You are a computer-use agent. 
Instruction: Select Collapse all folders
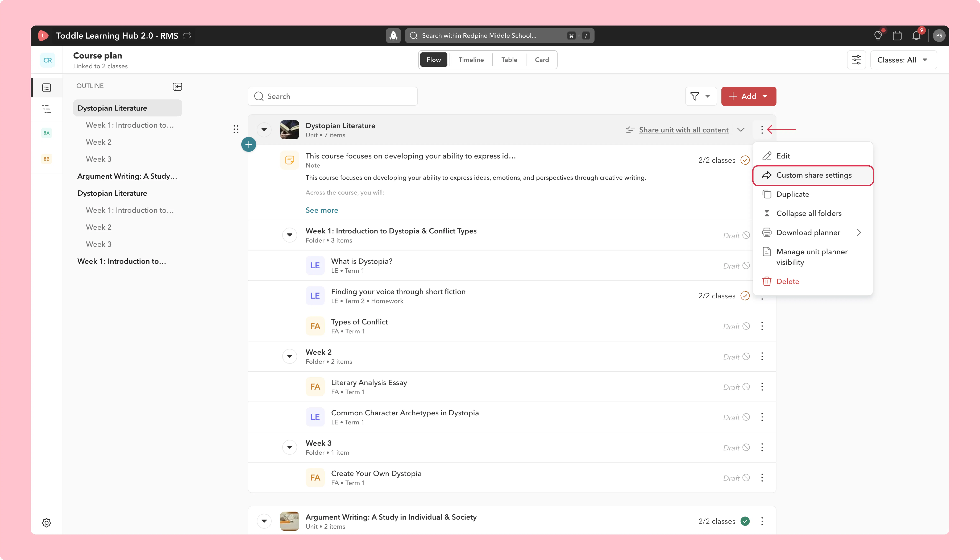pos(813,214)
